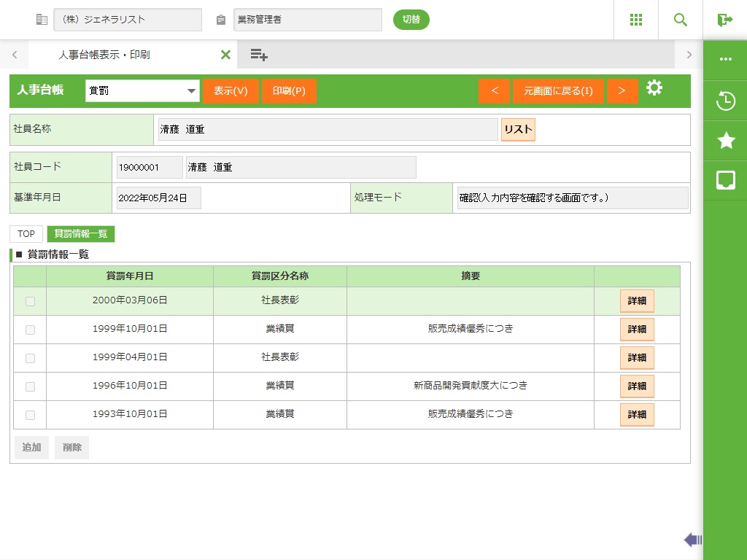Open the inbox tray icon in sidebar
Image resolution: width=747 pixels, height=560 pixels.
[725, 180]
